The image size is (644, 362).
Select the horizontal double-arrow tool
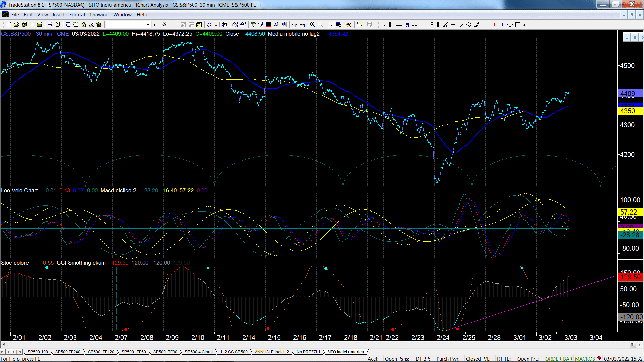(453, 25)
